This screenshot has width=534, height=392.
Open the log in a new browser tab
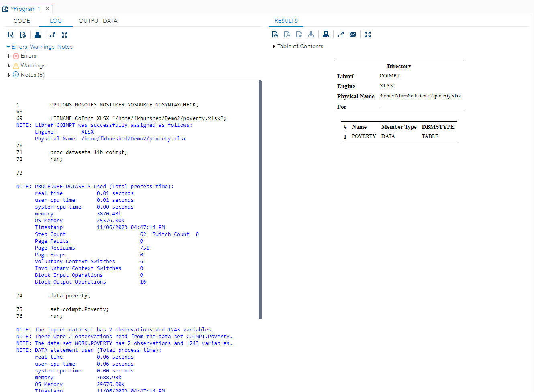[x=53, y=35]
